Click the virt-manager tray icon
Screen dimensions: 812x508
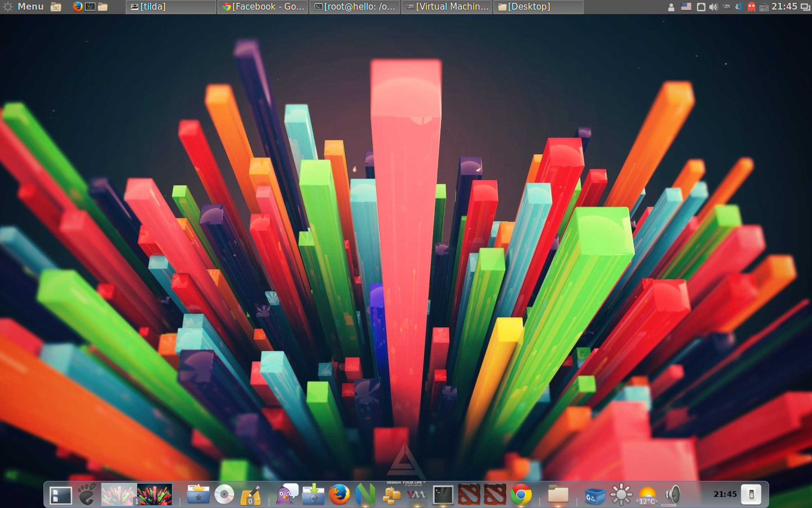pyautogui.click(x=726, y=7)
